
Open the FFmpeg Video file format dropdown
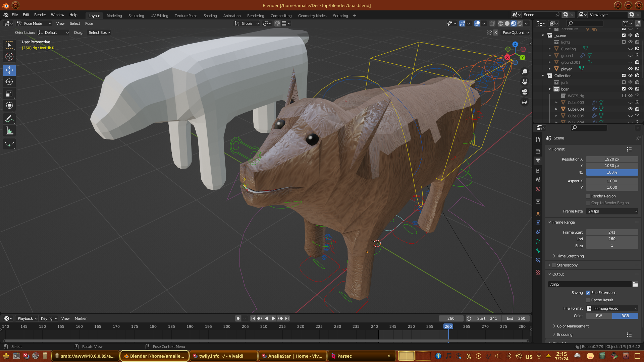click(612, 308)
